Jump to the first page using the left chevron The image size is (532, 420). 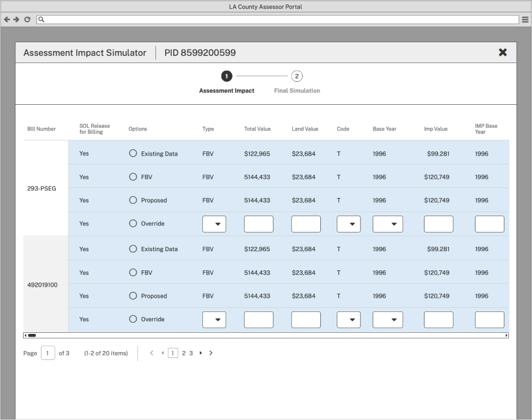pyautogui.click(x=152, y=353)
